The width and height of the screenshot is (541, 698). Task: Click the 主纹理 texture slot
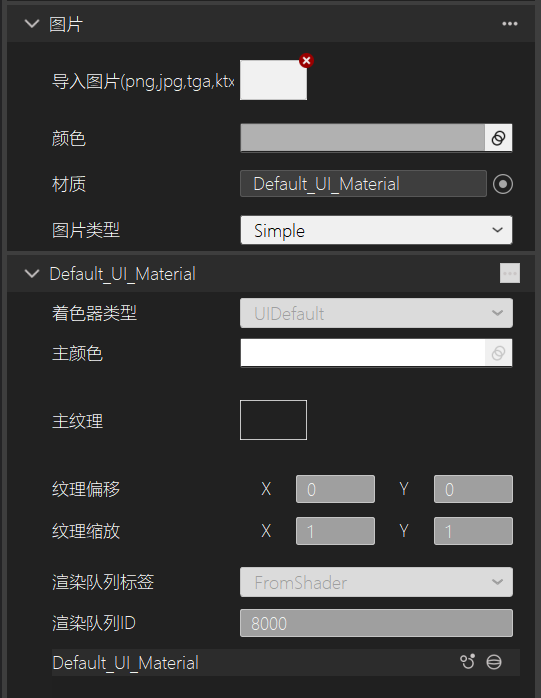tap(273, 420)
